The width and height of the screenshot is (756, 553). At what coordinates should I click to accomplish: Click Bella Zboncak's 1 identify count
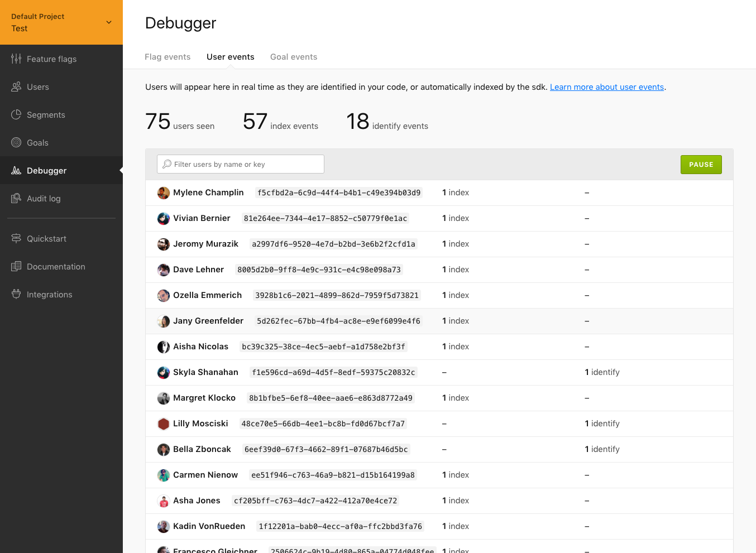pos(602,449)
